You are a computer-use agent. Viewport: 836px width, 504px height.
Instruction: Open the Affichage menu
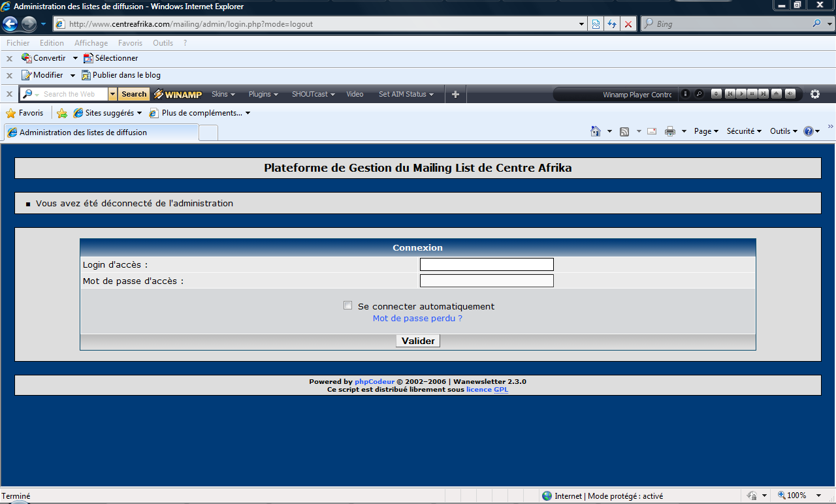[91, 43]
